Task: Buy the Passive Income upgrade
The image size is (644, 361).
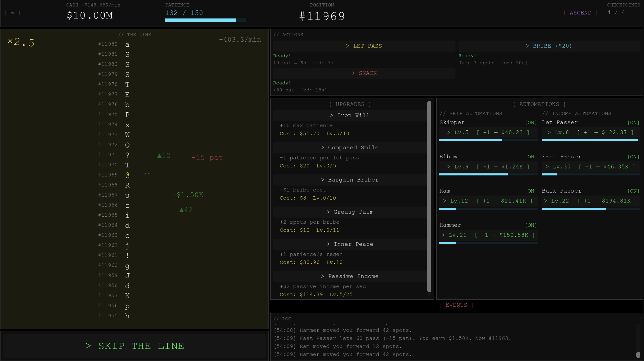Action: pyautogui.click(x=350, y=276)
